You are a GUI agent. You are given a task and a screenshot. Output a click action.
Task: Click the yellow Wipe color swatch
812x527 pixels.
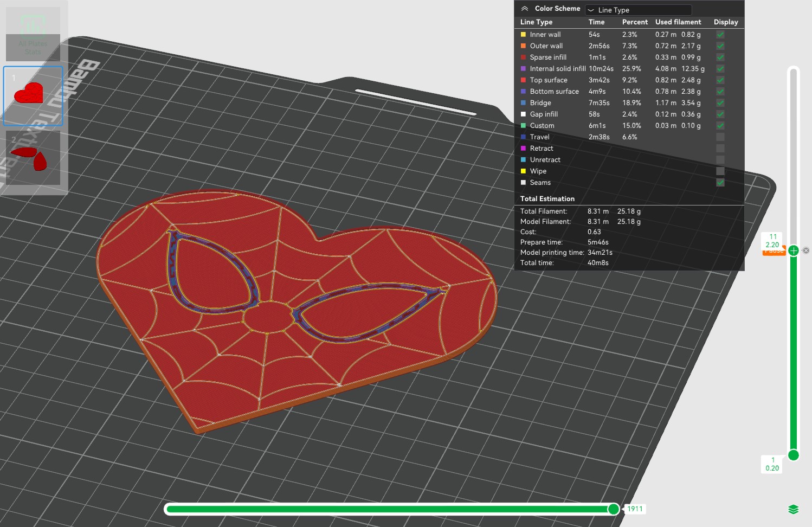[523, 171]
